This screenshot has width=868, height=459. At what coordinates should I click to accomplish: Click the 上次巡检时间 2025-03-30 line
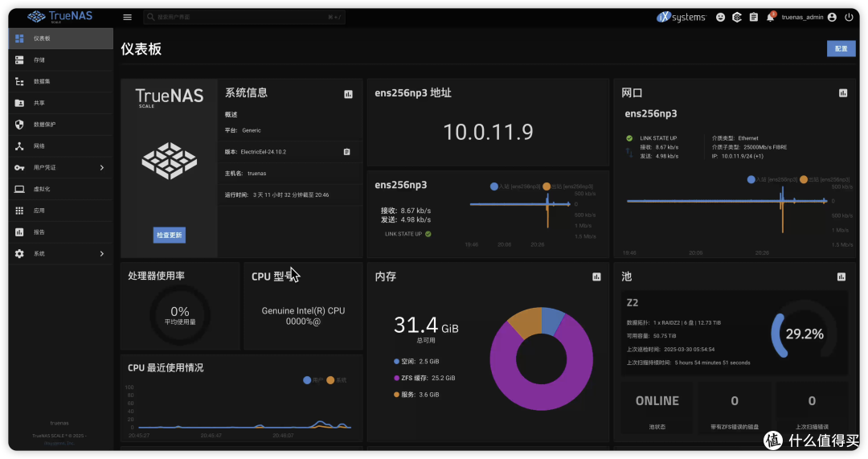click(x=670, y=350)
